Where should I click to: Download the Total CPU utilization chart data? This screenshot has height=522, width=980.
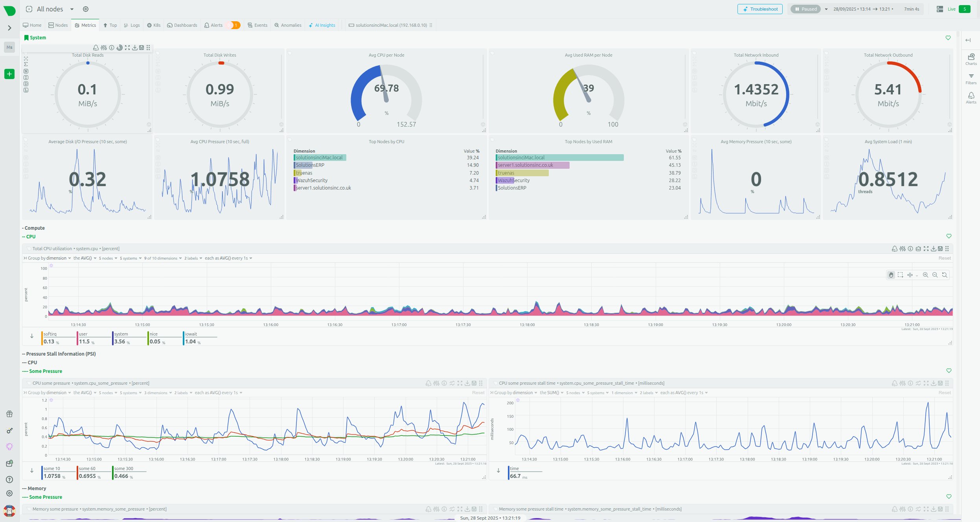[x=933, y=249]
